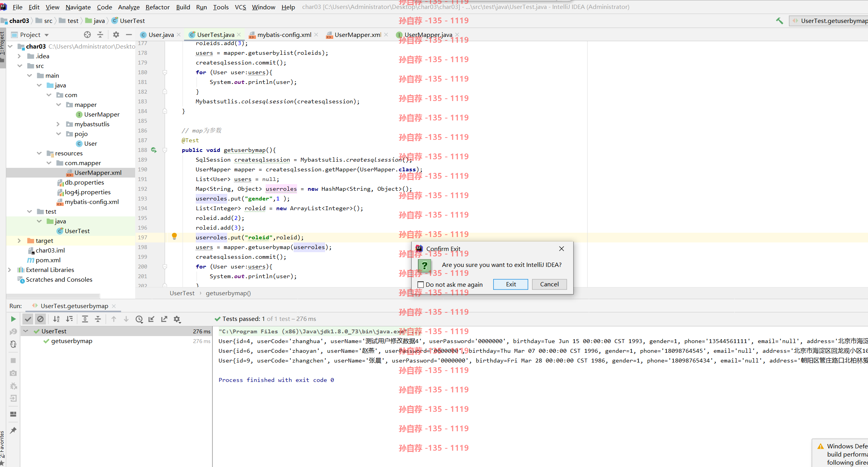Select UserMapper interface in the project tree
This screenshot has width=868, height=467.
pyautogui.click(x=102, y=115)
